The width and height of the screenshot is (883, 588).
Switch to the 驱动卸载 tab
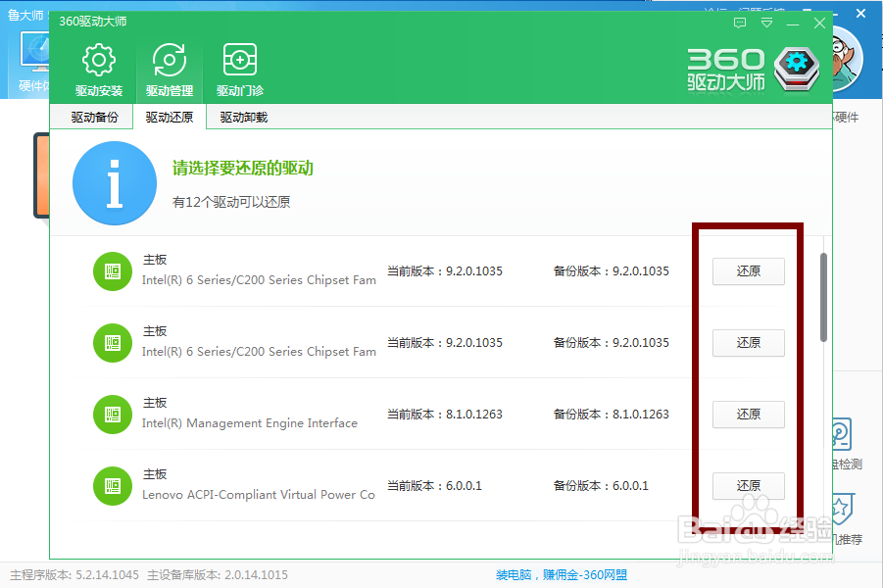244,118
